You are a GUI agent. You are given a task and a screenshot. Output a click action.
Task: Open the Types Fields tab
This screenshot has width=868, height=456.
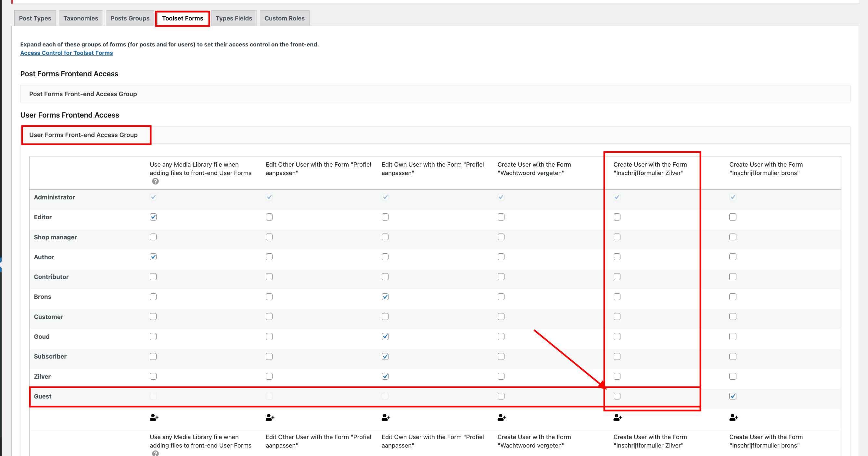click(234, 18)
